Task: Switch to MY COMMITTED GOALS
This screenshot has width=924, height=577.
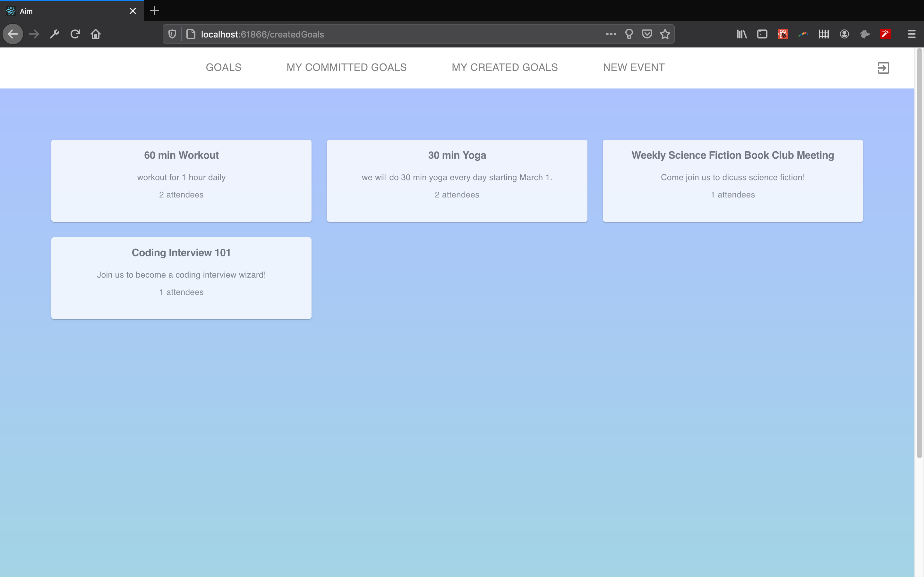Action: (346, 68)
